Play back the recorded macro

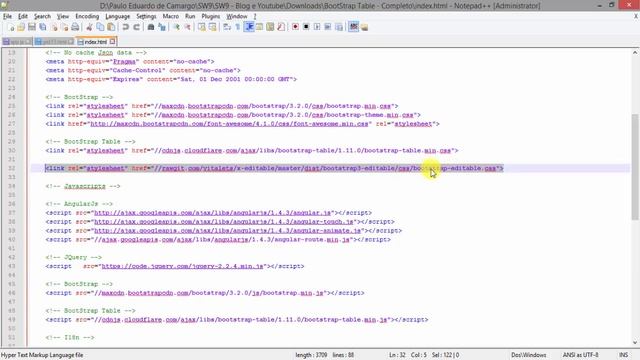(x=317, y=27)
